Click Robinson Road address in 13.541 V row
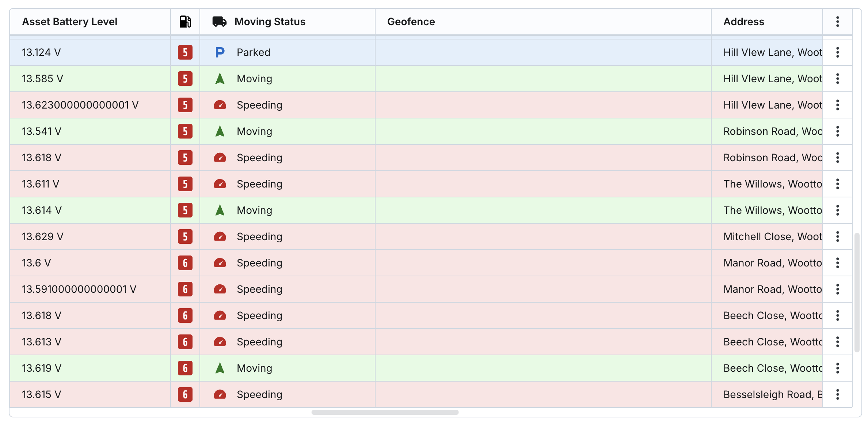The width and height of the screenshot is (868, 424). [x=772, y=131]
